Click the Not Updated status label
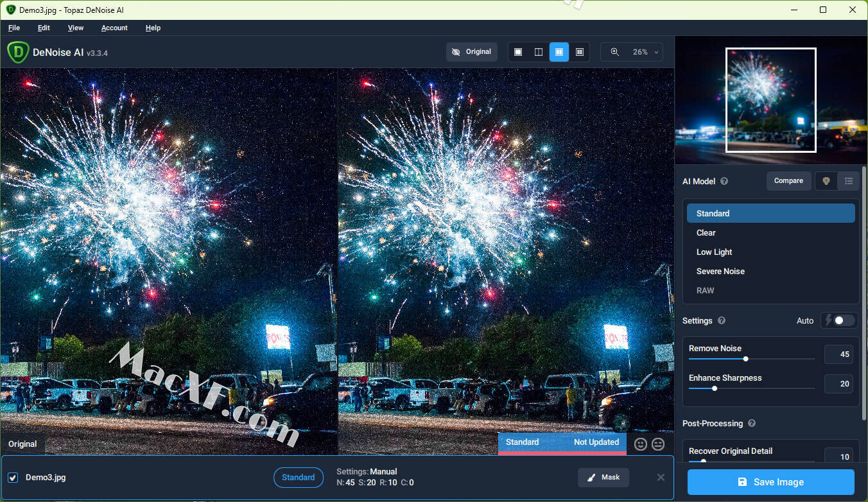Image resolution: width=868 pixels, height=502 pixels. click(x=596, y=442)
